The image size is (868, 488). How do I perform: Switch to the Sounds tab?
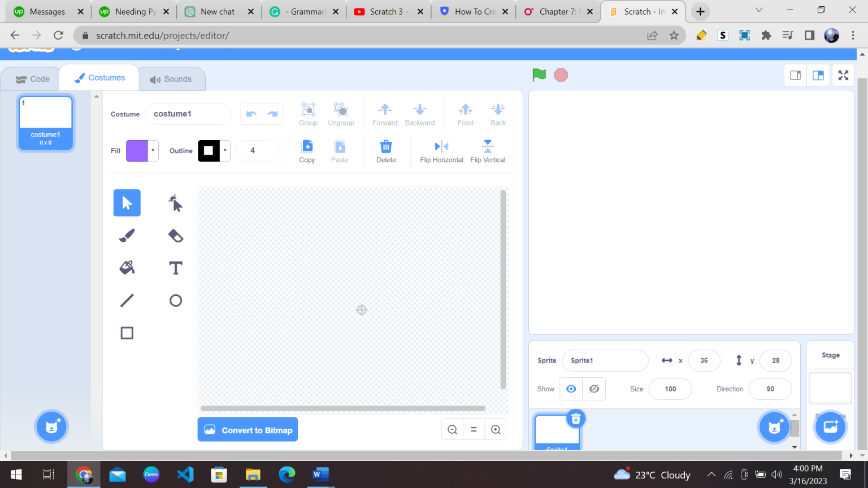pyautogui.click(x=171, y=79)
